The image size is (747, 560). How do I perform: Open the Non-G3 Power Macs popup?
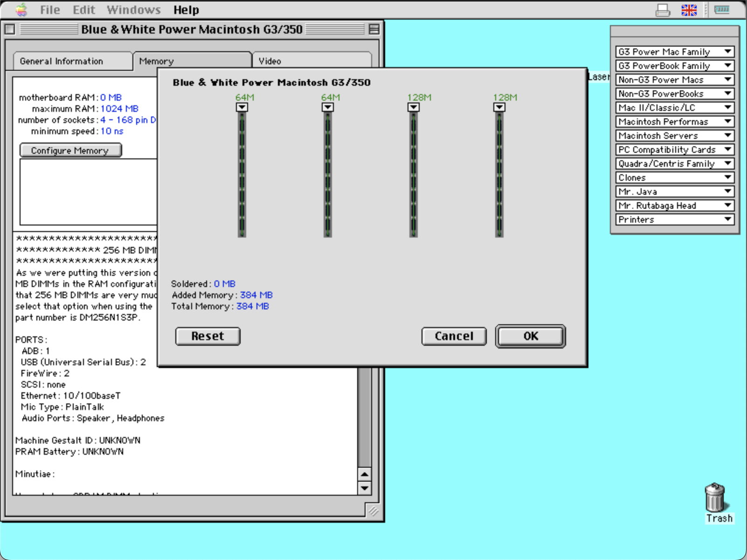(x=675, y=80)
